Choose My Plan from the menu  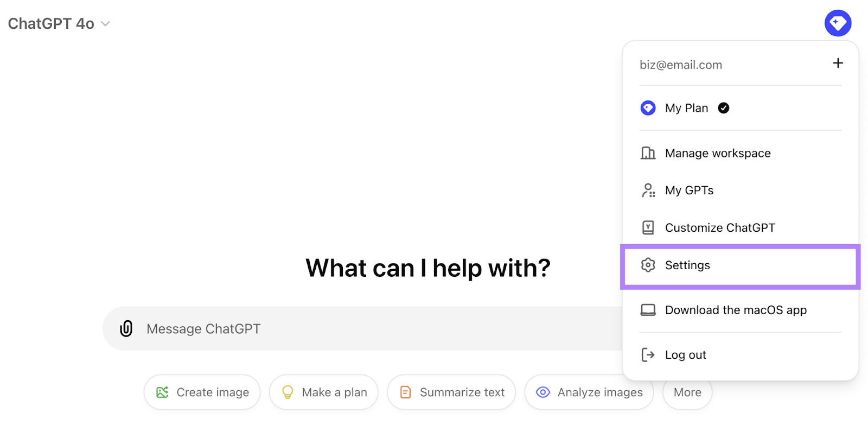tap(686, 107)
